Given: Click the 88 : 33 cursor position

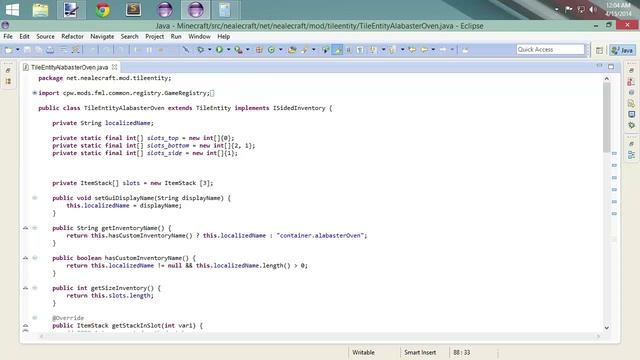Looking at the screenshot, I should tap(462, 352).
